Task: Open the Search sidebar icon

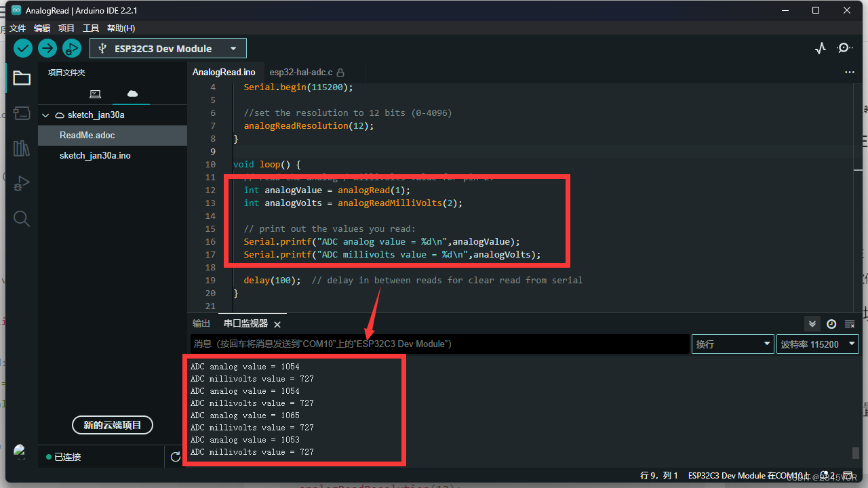Action: tap(22, 218)
